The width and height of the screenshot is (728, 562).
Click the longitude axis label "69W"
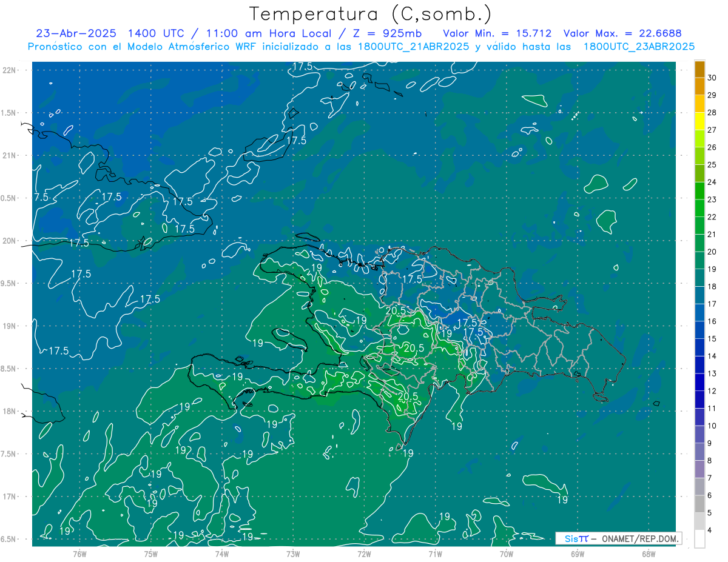coord(578,554)
